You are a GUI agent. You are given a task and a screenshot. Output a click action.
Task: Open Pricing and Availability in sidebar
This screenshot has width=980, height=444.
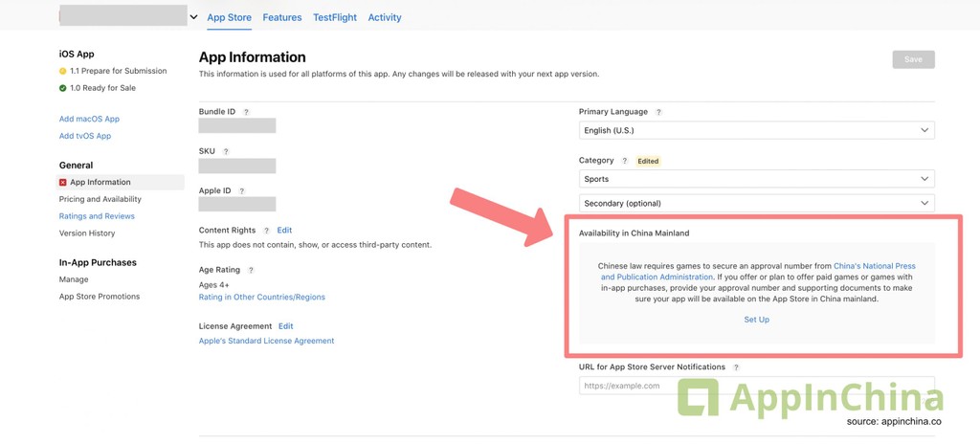tap(100, 199)
